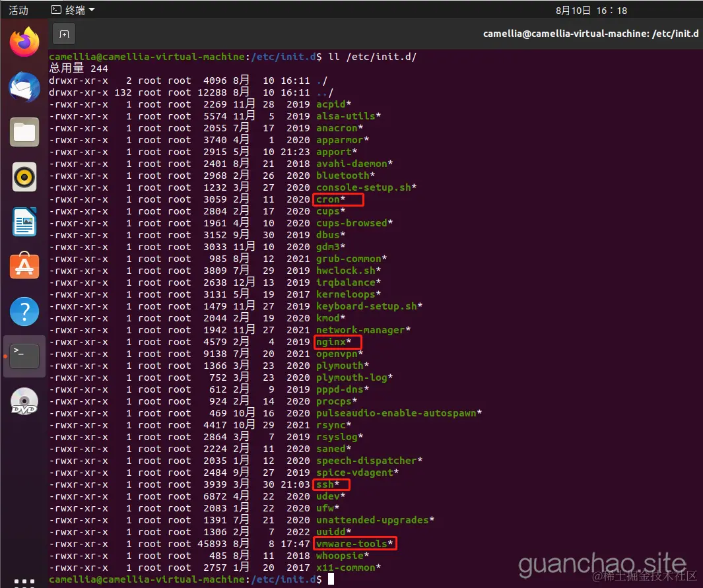Click the speech-dispatcher* file name
Image resolution: width=703 pixels, height=588 pixels.
[370, 461]
